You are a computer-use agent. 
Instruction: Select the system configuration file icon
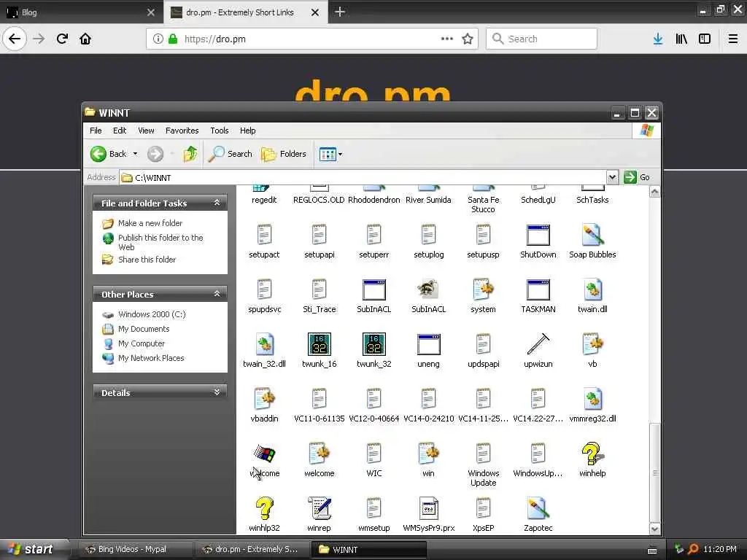click(483, 290)
